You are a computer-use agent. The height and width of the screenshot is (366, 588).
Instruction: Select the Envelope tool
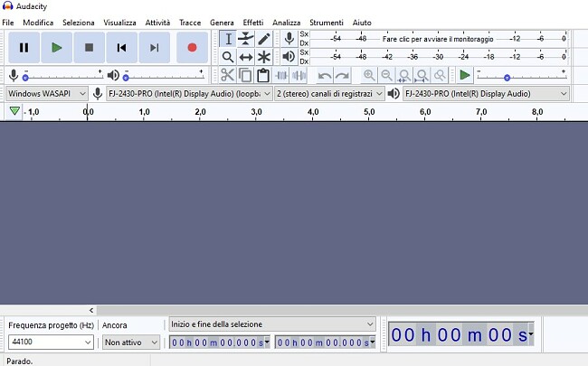pos(246,39)
